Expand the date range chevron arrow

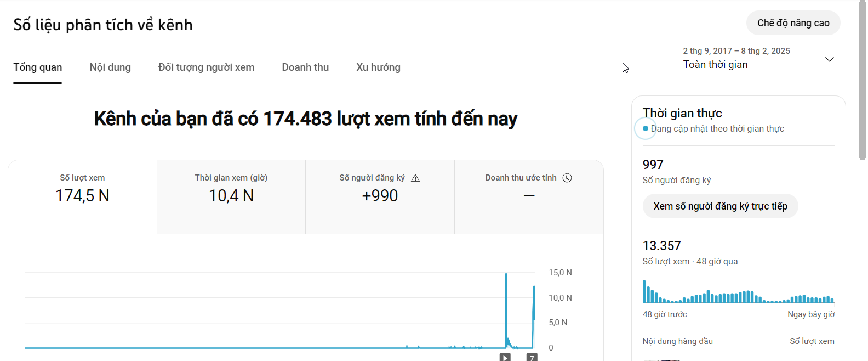[829, 59]
